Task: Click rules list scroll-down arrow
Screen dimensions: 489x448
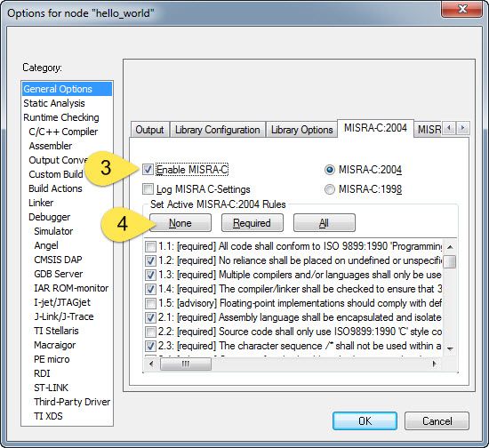Action: coord(450,348)
